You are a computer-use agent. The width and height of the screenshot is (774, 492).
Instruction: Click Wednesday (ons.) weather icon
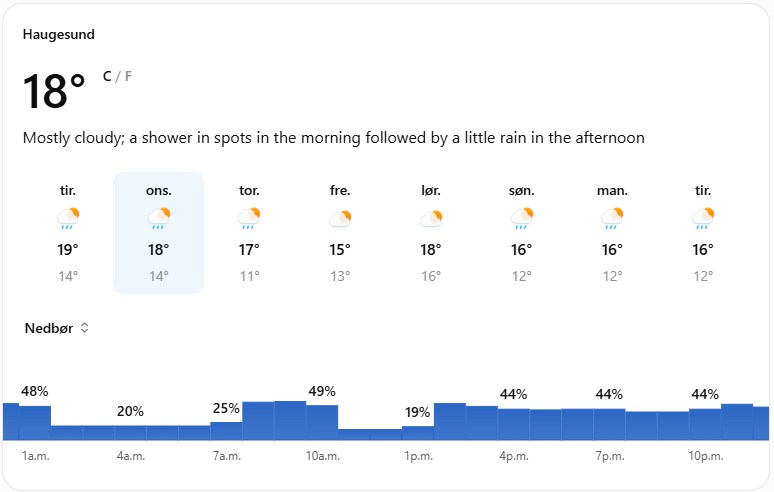tap(158, 219)
